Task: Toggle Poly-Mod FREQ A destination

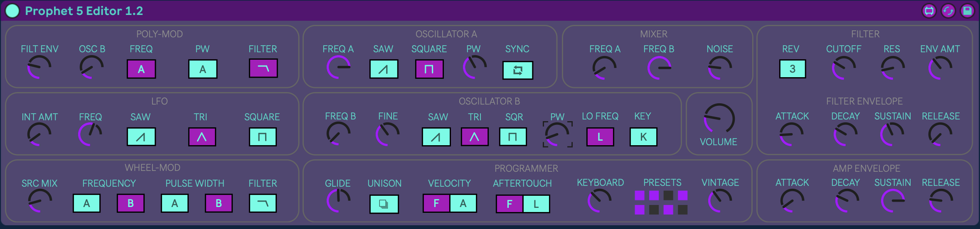Action: [141, 69]
